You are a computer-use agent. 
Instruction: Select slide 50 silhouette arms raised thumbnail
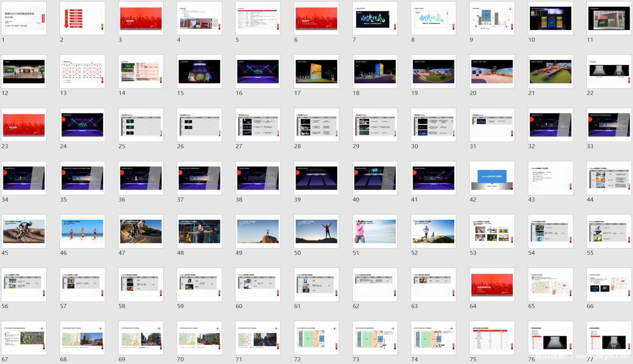pos(316,231)
